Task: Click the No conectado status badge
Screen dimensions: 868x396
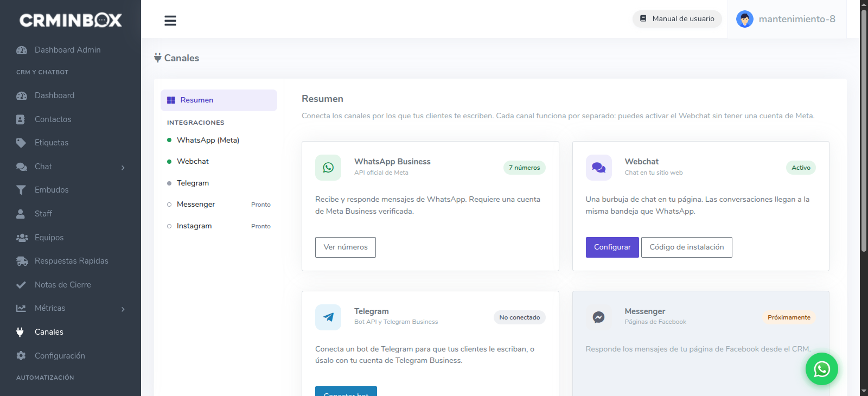Action: [520, 317]
